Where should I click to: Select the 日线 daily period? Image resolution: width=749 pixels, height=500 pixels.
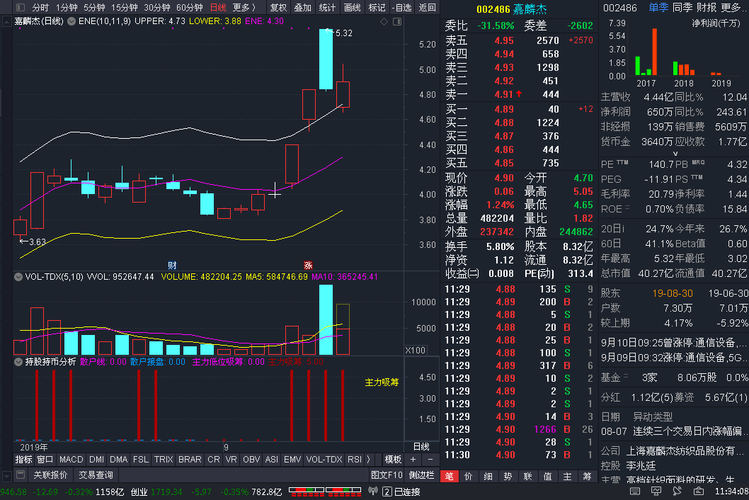coord(218,7)
